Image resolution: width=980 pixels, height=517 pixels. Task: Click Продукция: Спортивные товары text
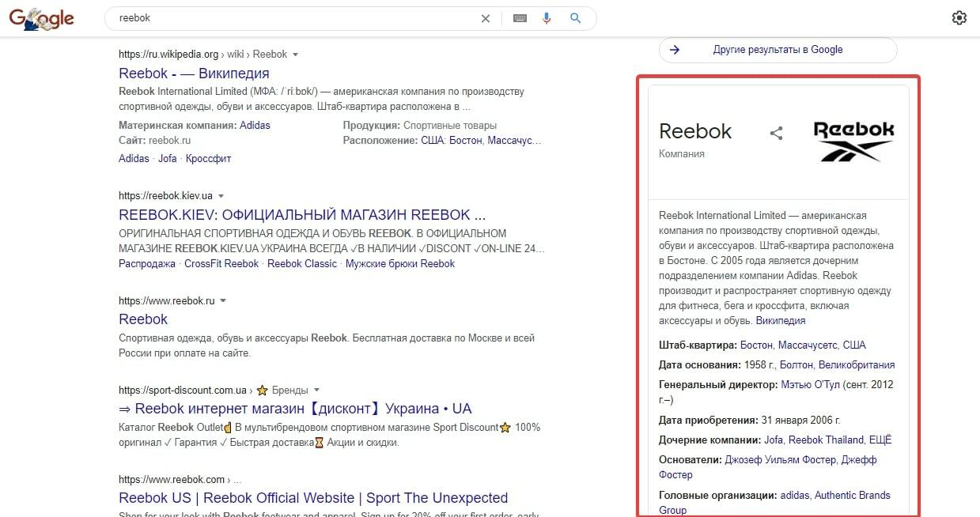tap(420, 125)
